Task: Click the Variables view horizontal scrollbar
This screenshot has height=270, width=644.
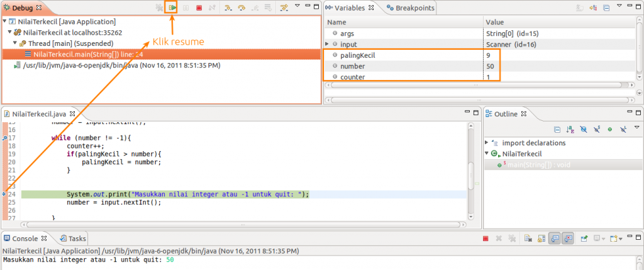Action: pyautogui.click(x=479, y=85)
